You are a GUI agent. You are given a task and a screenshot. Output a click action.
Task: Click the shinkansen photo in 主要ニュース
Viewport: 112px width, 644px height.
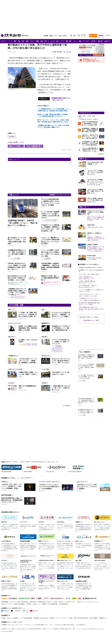click(23, 208)
